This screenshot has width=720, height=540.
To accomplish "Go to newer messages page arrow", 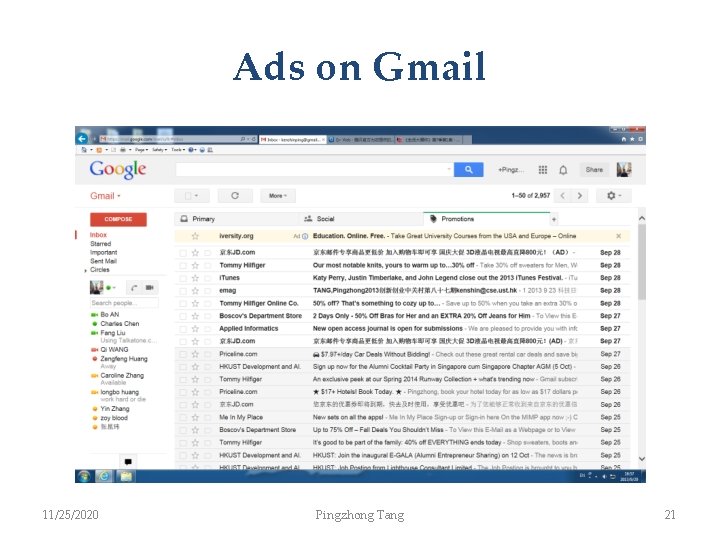I will tap(562, 196).
